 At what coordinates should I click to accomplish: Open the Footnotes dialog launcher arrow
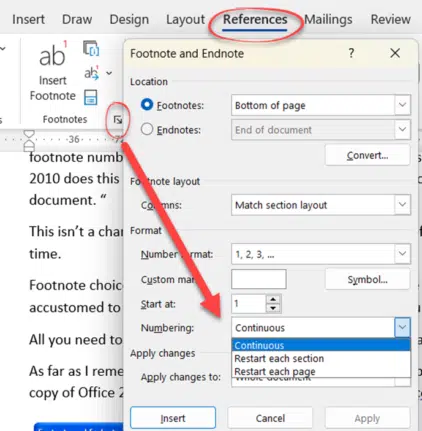coord(118,120)
